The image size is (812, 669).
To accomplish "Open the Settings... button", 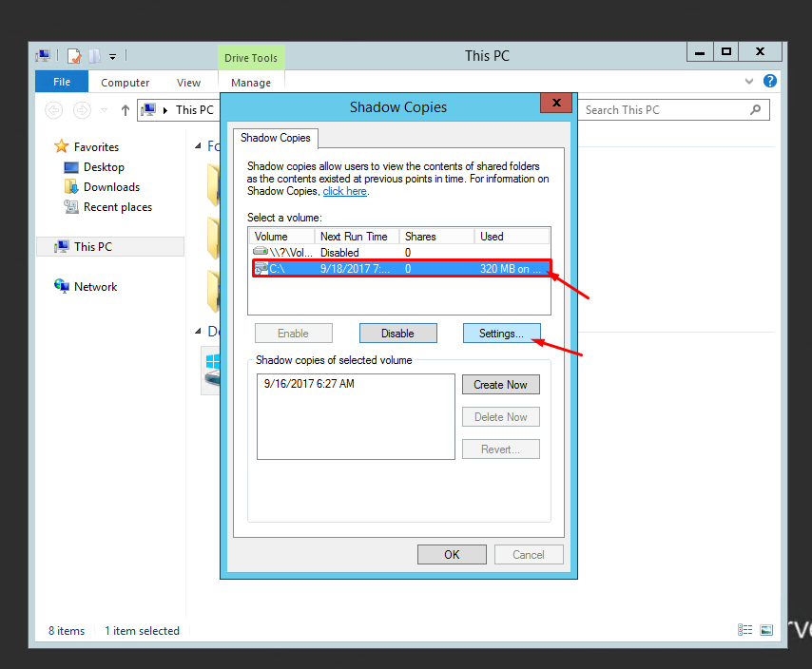I will tap(501, 334).
